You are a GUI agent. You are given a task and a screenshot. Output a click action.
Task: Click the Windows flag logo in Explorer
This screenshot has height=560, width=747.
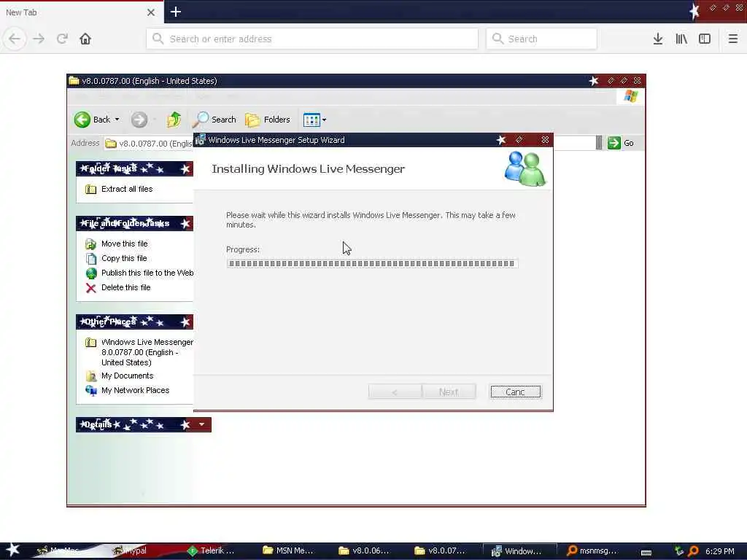(x=631, y=96)
